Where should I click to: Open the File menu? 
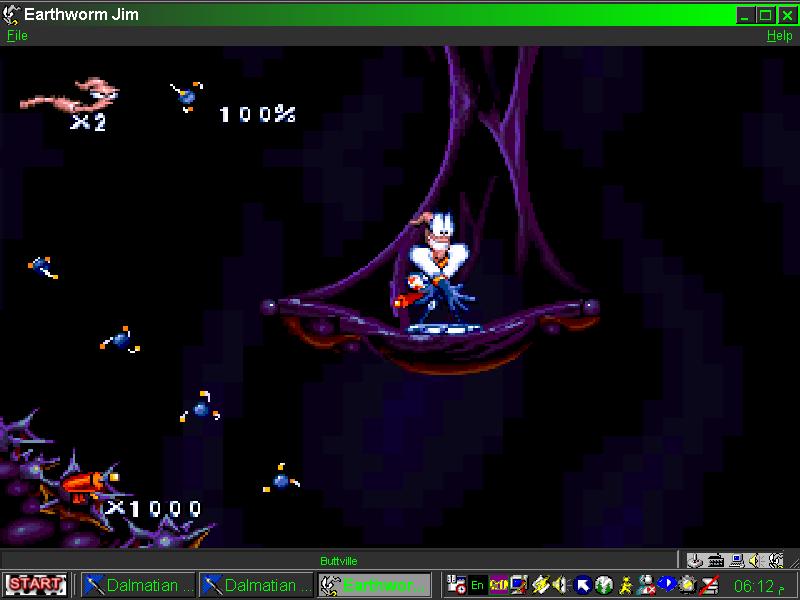16,36
